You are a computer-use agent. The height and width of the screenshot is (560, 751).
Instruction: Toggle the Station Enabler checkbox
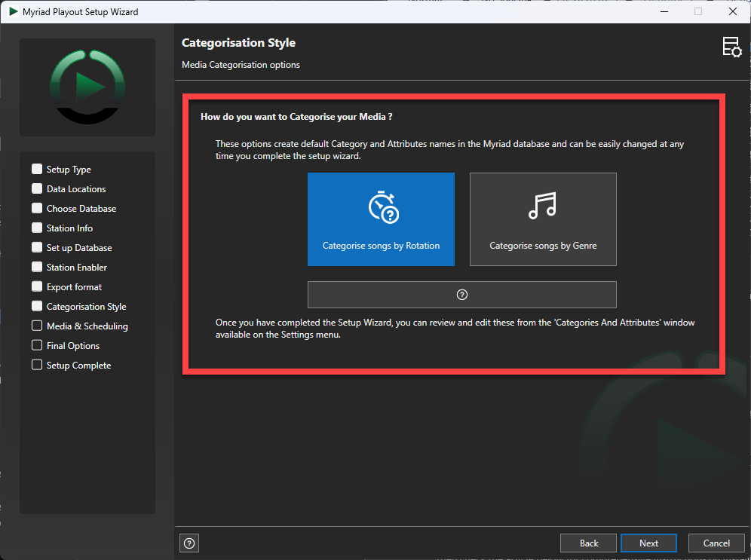click(x=37, y=267)
